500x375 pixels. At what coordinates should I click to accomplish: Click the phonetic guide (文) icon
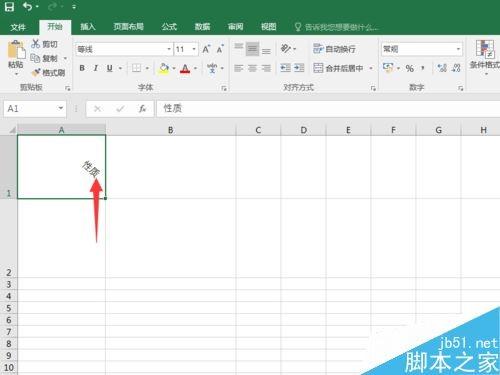coord(212,68)
